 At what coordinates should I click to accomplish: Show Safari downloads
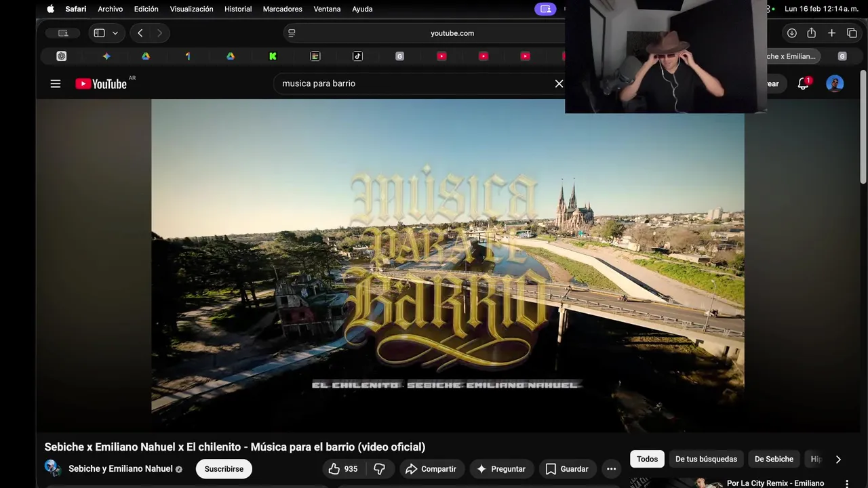[x=791, y=33]
